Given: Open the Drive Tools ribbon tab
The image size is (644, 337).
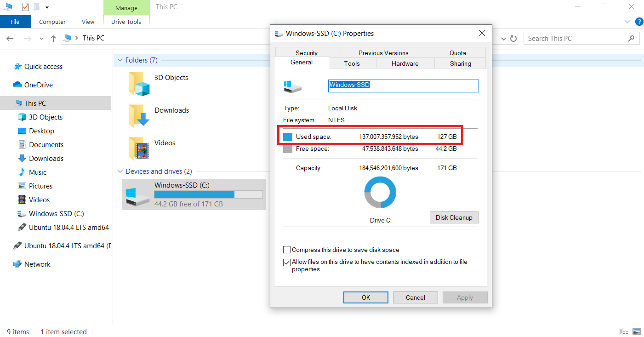Looking at the screenshot, I should click(126, 22).
